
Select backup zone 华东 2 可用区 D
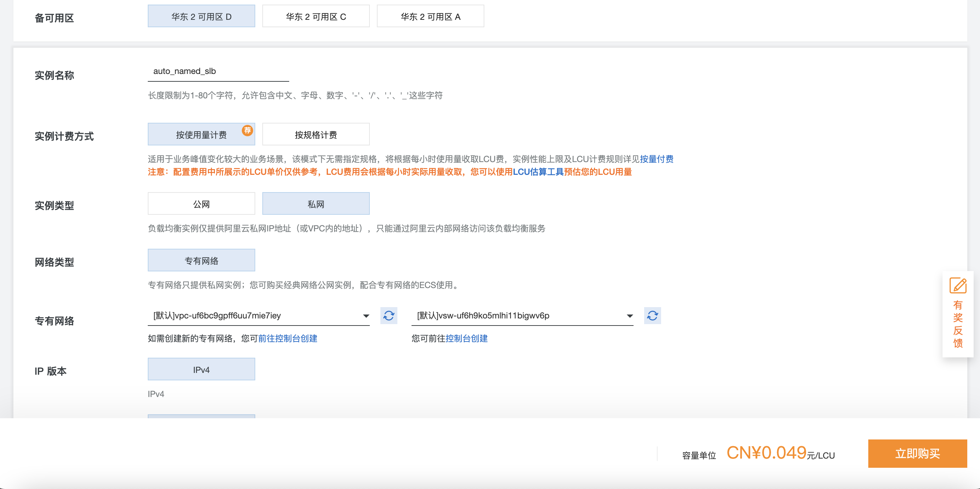coord(201,16)
